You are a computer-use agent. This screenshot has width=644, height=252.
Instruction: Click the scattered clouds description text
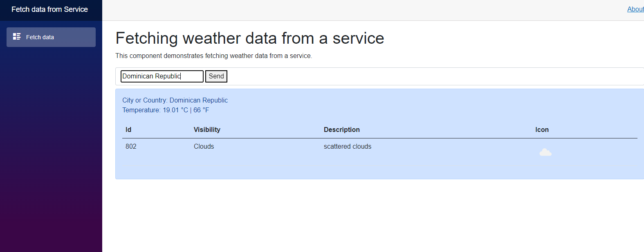348,146
